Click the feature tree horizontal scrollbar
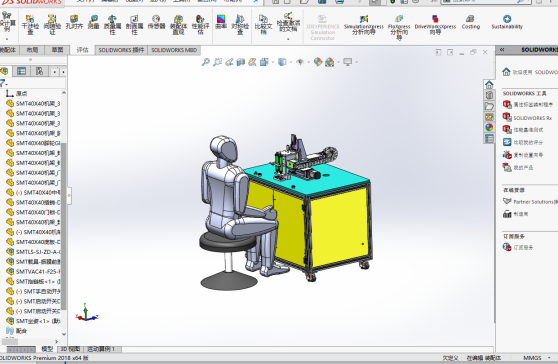 pos(10,342)
